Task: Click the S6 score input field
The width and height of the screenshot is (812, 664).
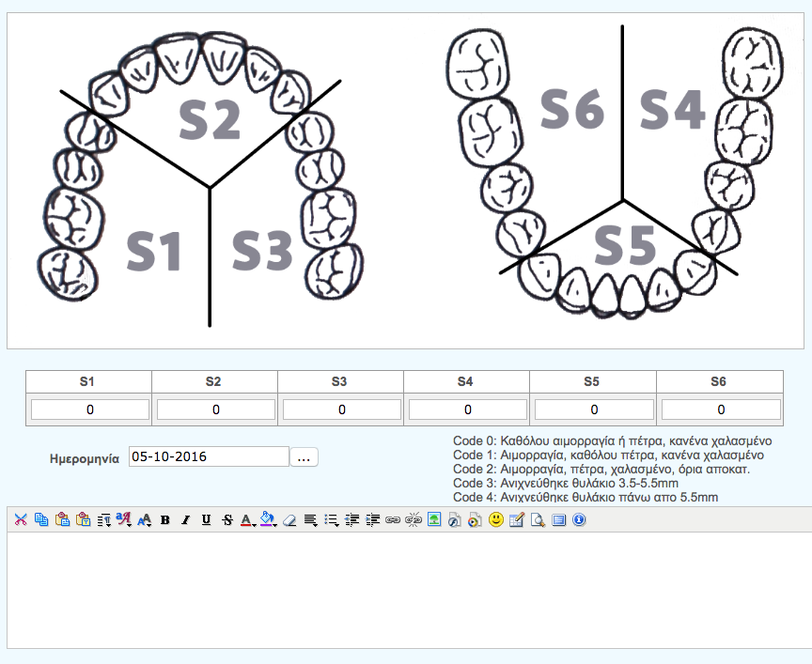Action: pos(721,409)
